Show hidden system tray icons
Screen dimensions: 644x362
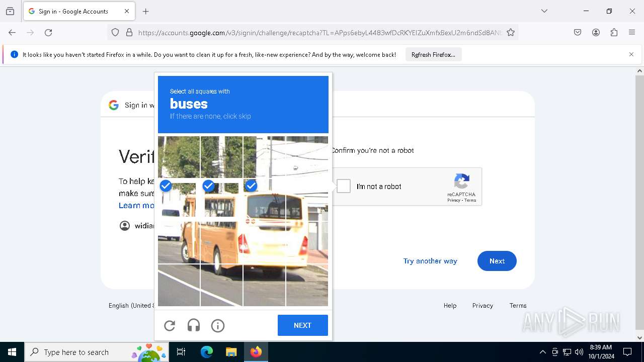(542, 352)
